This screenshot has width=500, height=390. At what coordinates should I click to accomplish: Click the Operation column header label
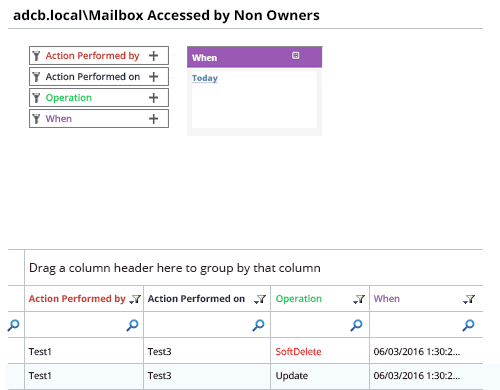[x=299, y=299]
